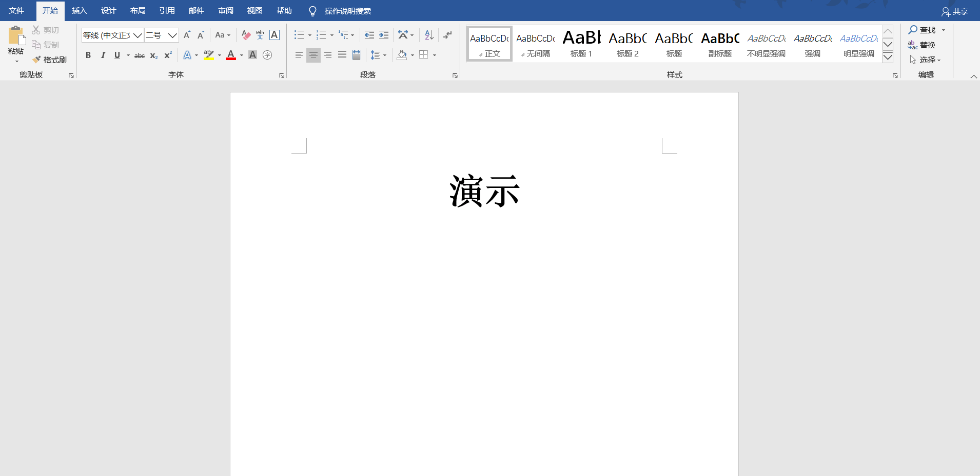Align text to the right
Image resolution: width=980 pixels, height=476 pixels.
coord(327,55)
